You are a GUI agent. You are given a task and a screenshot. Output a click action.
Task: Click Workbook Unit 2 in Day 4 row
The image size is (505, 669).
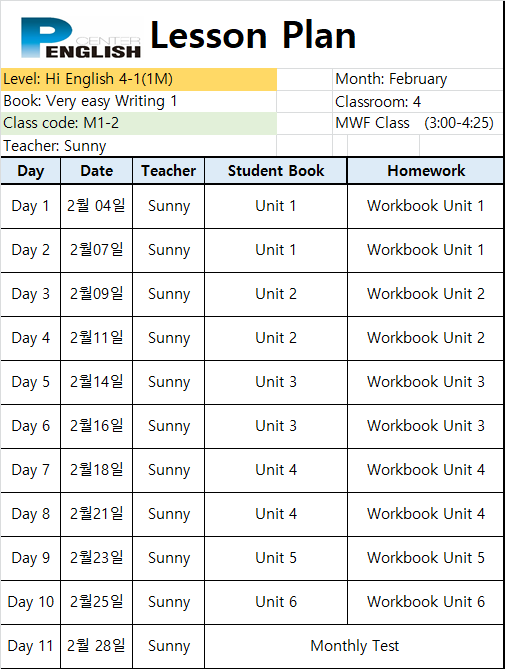426,338
